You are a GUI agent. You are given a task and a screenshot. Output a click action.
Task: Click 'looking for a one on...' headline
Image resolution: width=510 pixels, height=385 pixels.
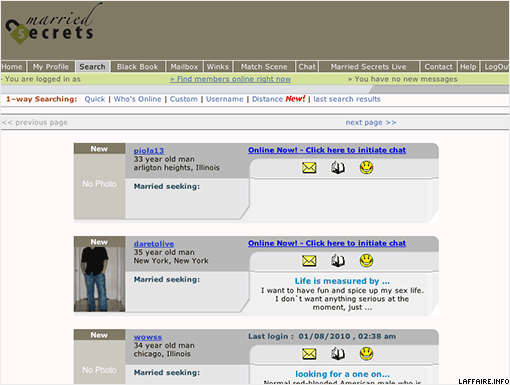(x=342, y=374)
